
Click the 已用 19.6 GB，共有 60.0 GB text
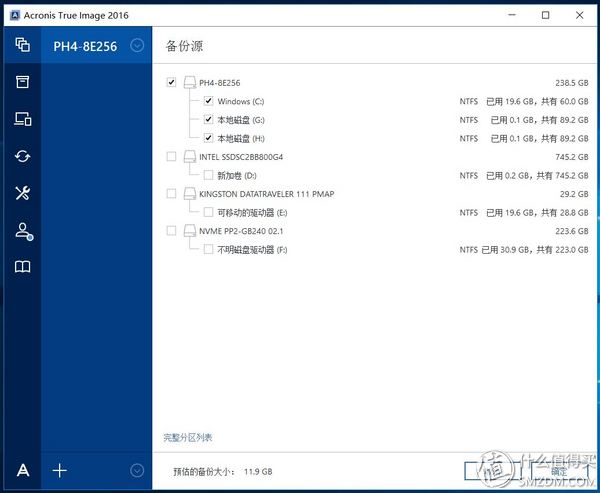tap(537, 101)
